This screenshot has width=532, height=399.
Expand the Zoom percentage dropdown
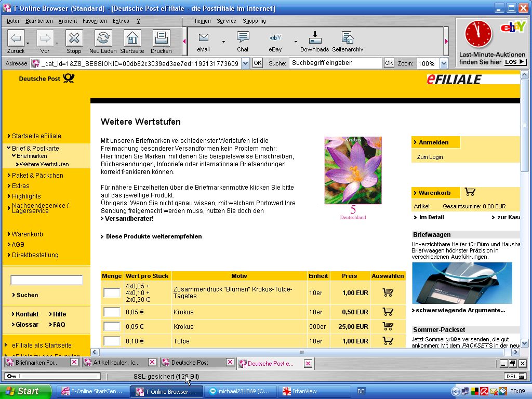coord(444,63)
